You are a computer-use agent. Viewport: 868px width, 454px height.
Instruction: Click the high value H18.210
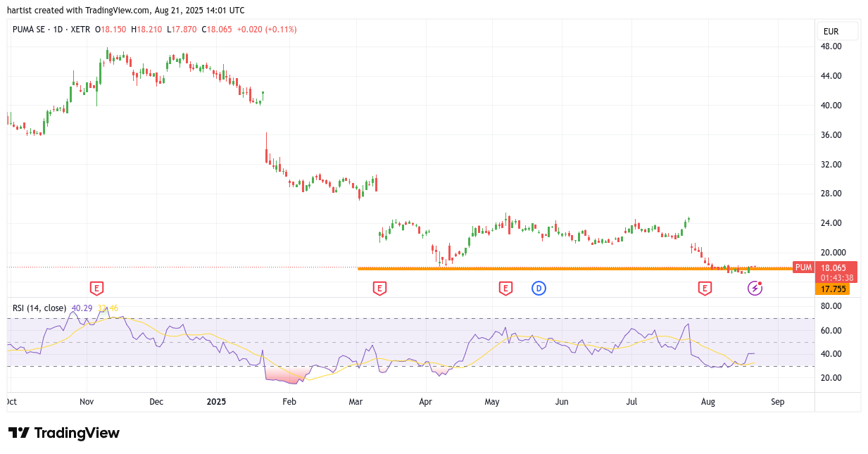(x=146, y=30)
